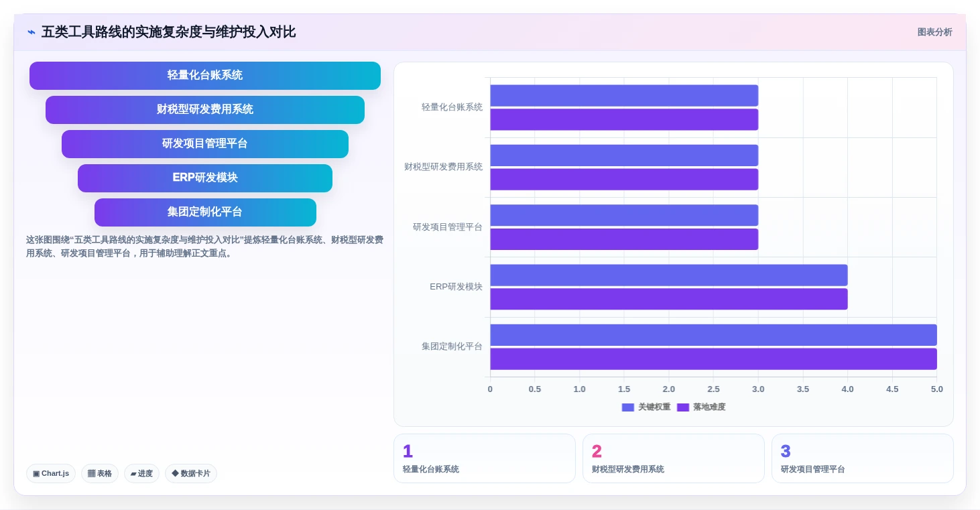Toggle the 落地难度 legend swatch

[683, 407]
